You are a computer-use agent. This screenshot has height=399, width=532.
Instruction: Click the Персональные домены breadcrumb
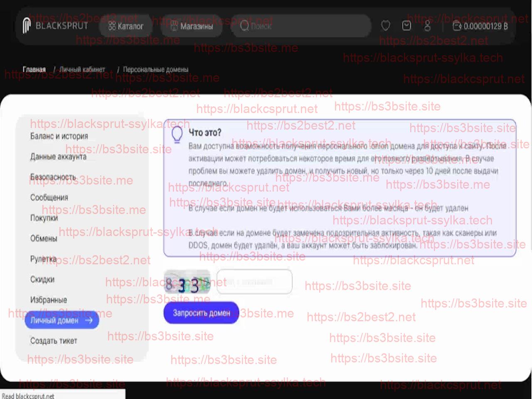coord(155,69)
